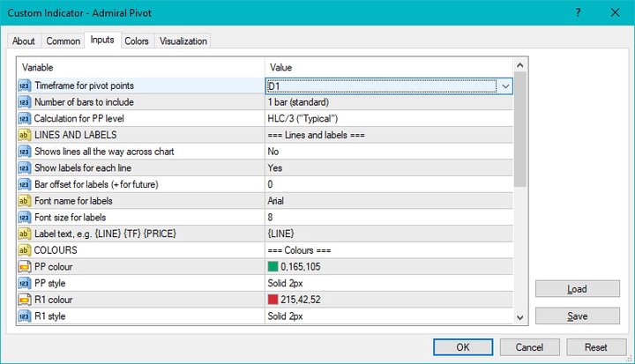Image resolution: width=635 pixels, height=364 pixels.
Task: Select the LINES AND LABELS string icon
Action: [x=25, y=135]
